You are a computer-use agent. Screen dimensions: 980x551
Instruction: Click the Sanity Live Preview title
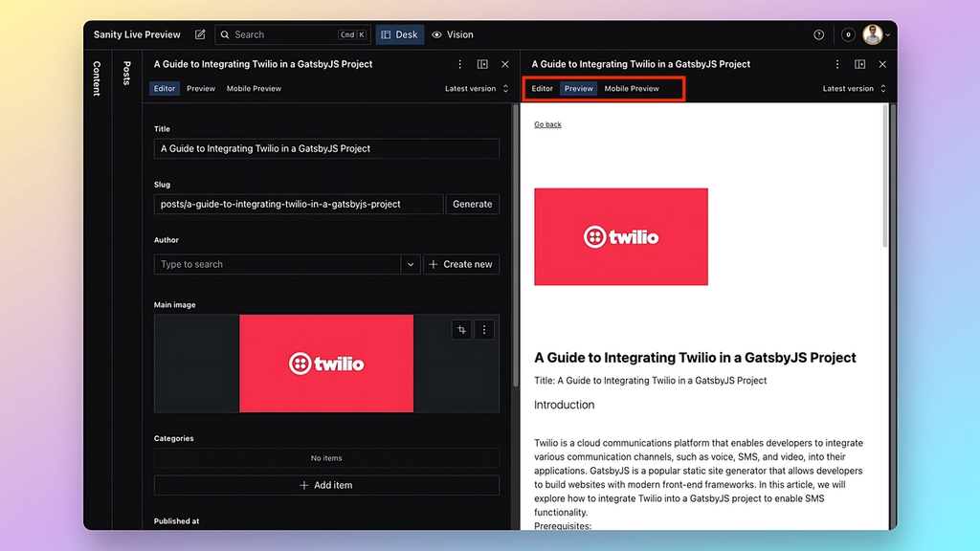point(137,34)
